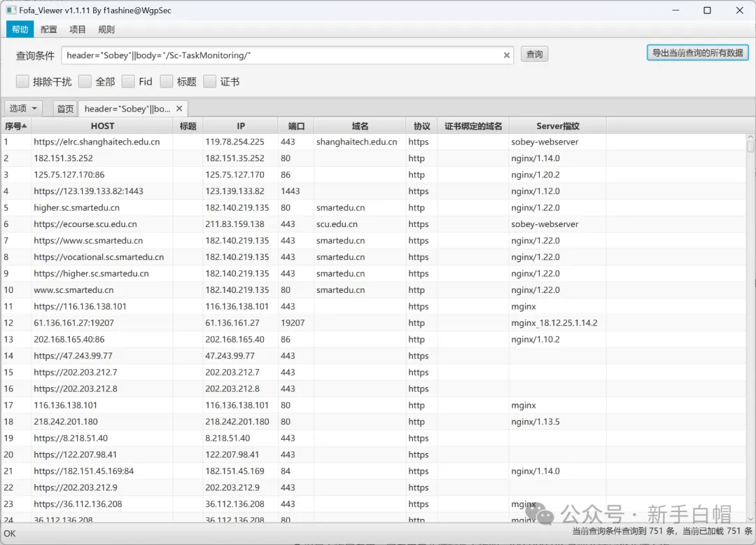Sort by the Server指纹 column header

coord(557,126)
